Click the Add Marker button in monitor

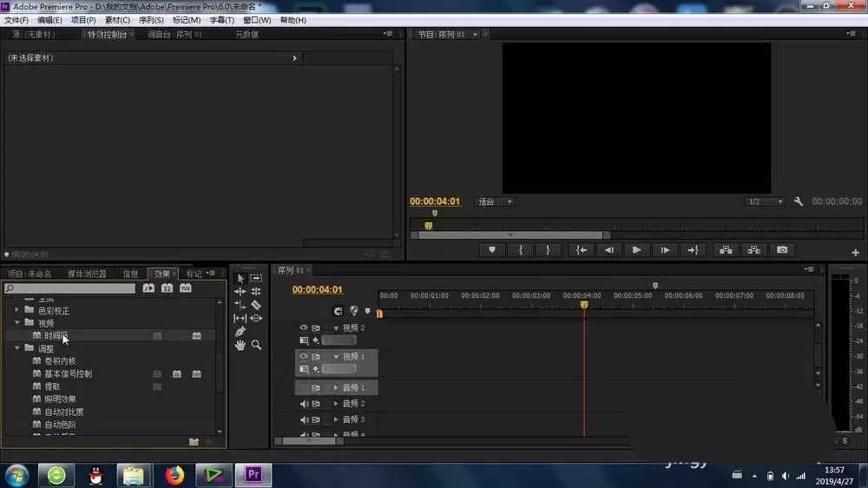pyautogui.click(x=491, y=250)
